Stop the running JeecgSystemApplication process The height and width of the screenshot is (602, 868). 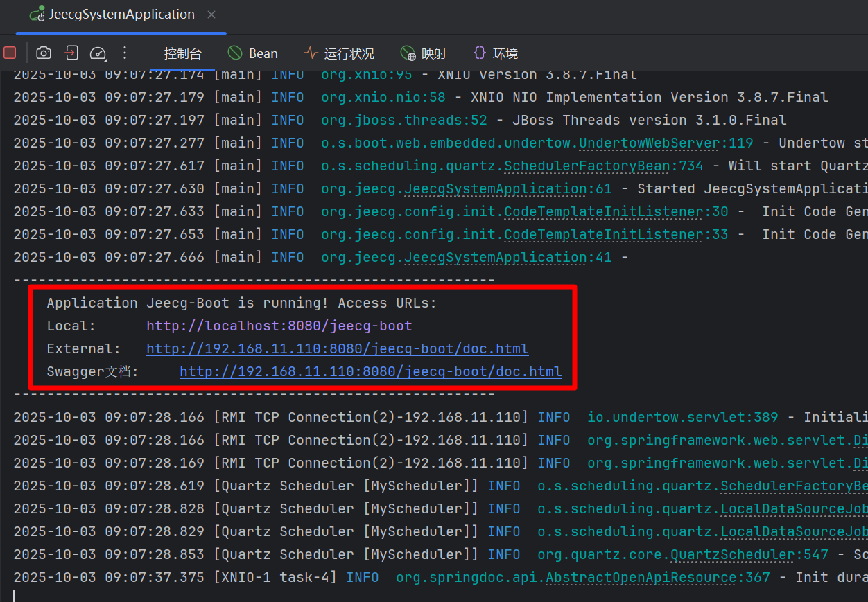[10, 53]
